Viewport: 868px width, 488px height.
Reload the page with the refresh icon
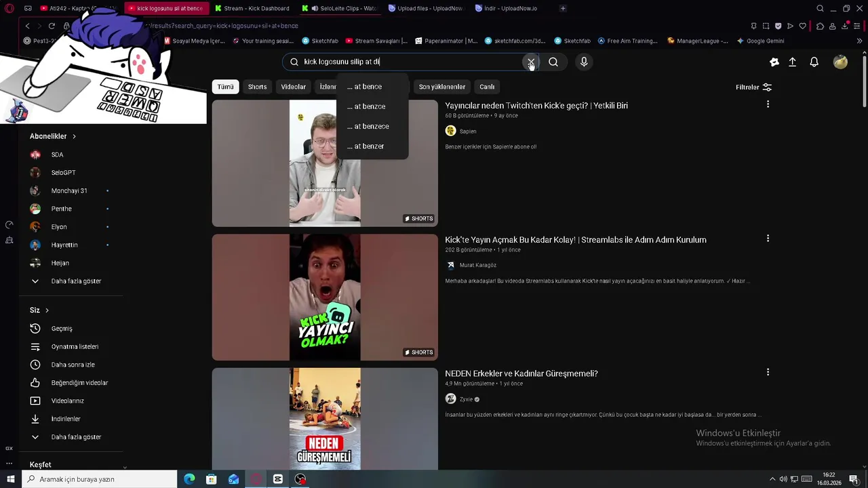52,26
